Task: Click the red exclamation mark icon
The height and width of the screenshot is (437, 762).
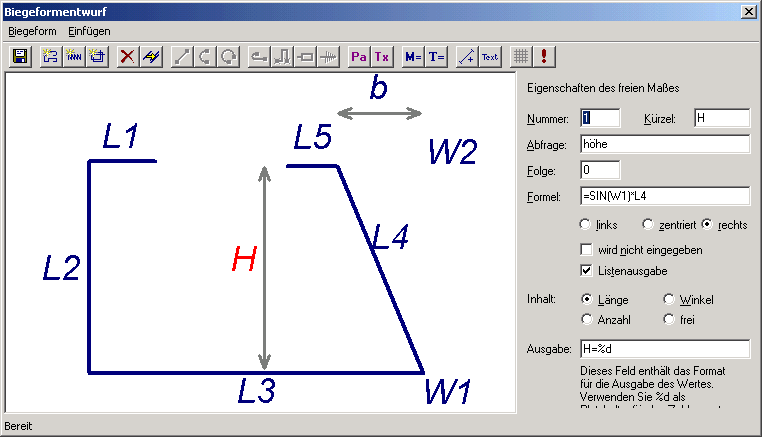Action: pyautogui.click(x=543, y=57)
